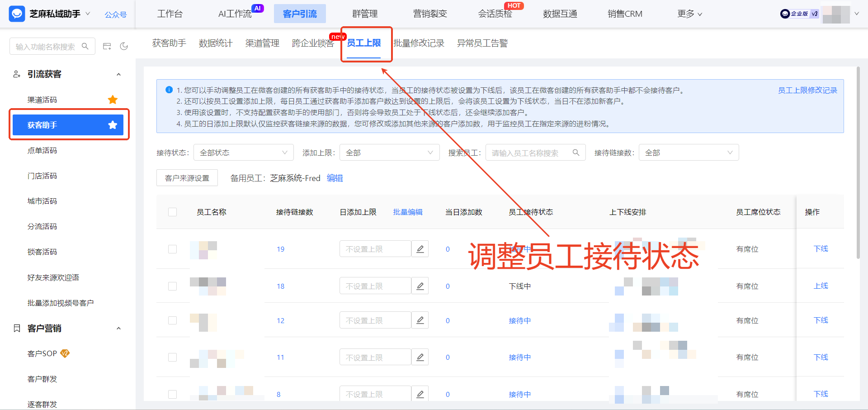Click the edit pencil in the row with 18 links
This screenshot has width=868, height=410.
tap(420, 286)
